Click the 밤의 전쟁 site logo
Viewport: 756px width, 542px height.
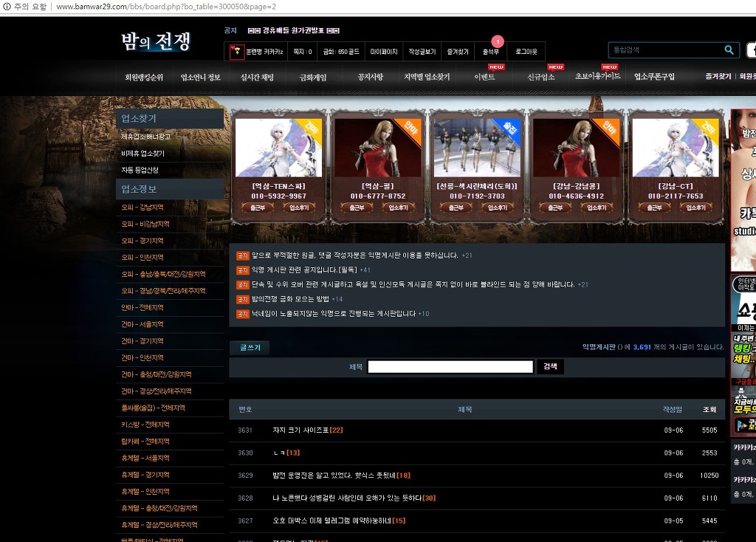click(x=156, y=41)
